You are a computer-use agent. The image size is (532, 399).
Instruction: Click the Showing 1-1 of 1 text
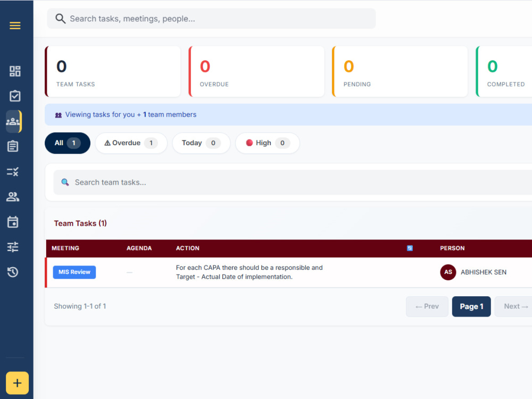[x=80, y=306]
